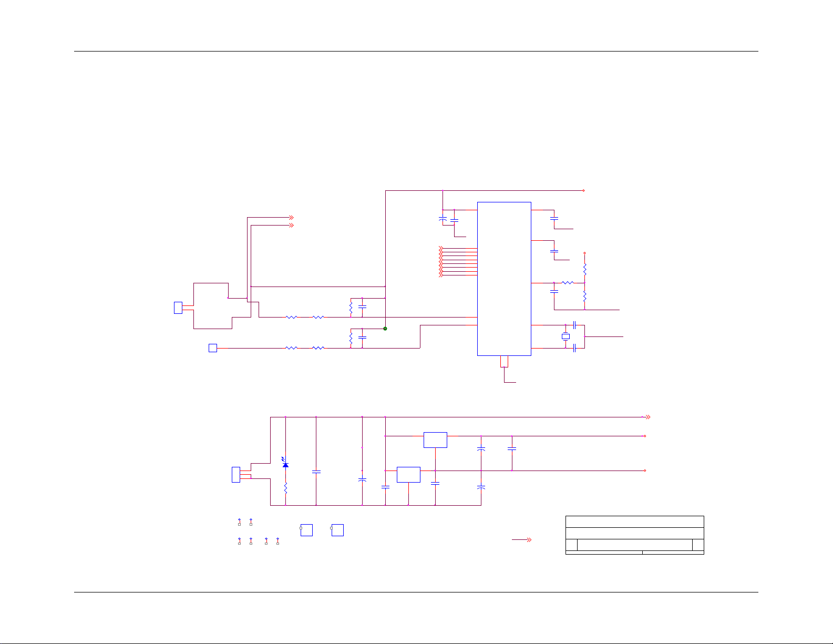
Task: Click the green junction dot
Action: point(385,329)
